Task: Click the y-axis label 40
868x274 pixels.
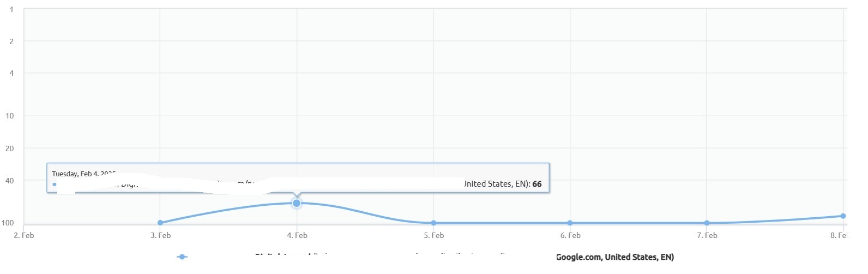Action: pyautogui.click(x=9, y=181)
